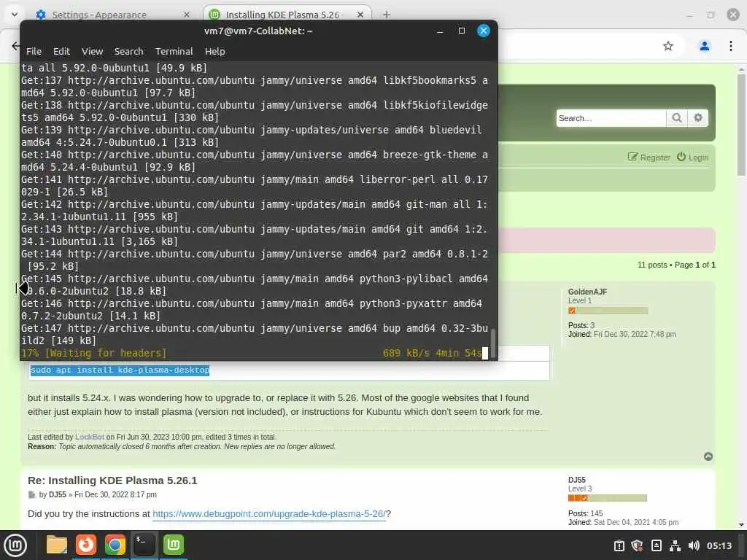
Task: Jump to top using the up-arrow icon
Action: 708,456
